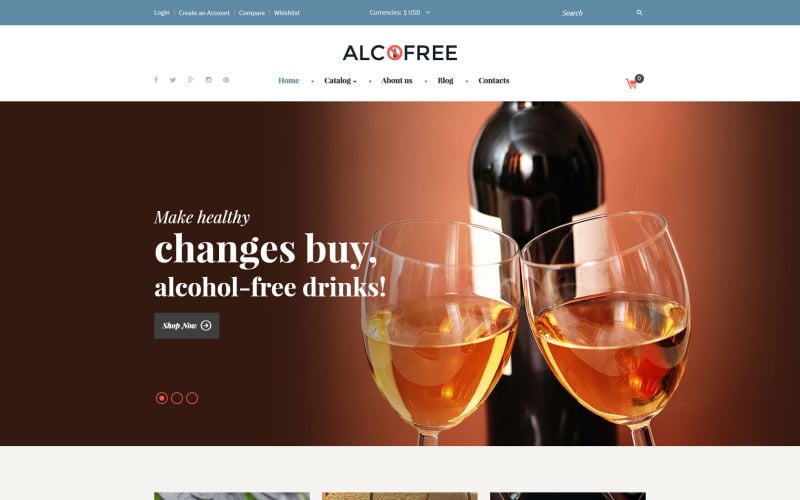This screenshot has width=800, height=500.
Task: Select the third slider dot
Action: 192,398
